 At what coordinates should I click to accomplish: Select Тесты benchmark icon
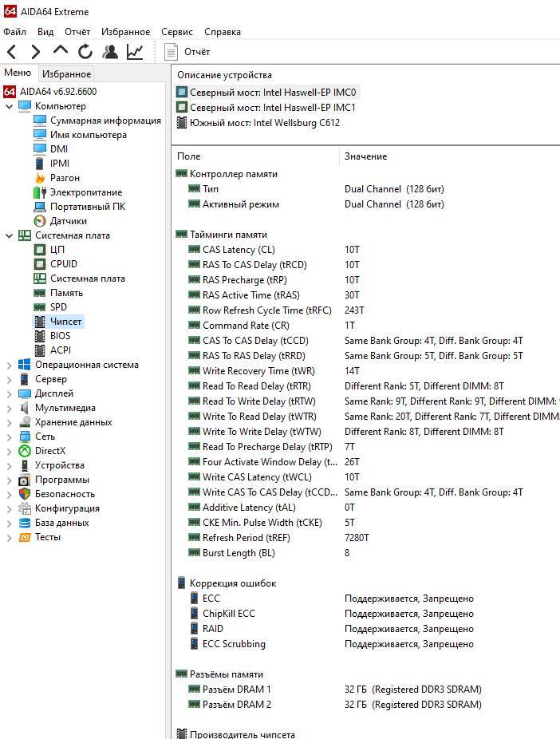pyautogui.click(x=25, y=537)
